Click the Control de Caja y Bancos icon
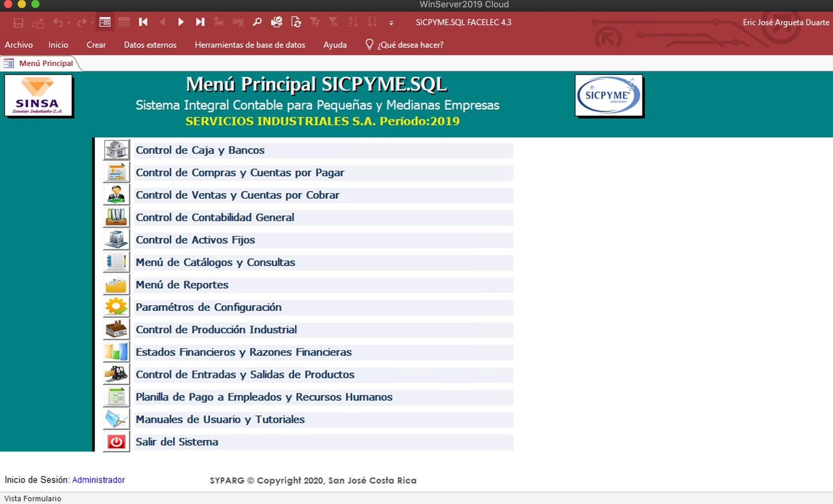The image size is (833, 504). [x=116, y=150]
